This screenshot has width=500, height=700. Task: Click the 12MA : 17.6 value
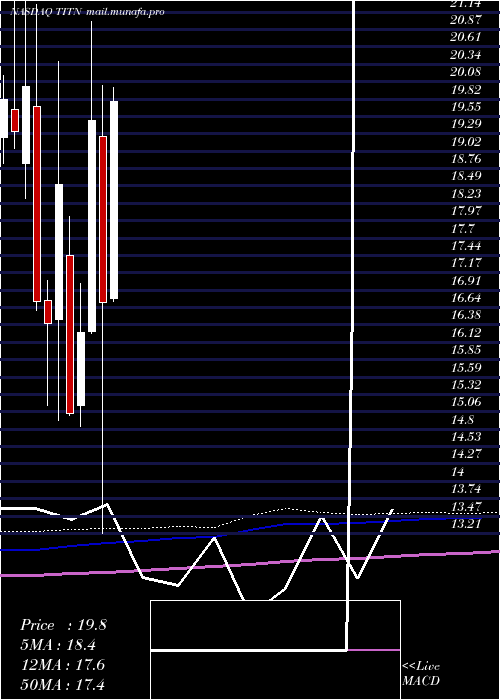point(63,665)
